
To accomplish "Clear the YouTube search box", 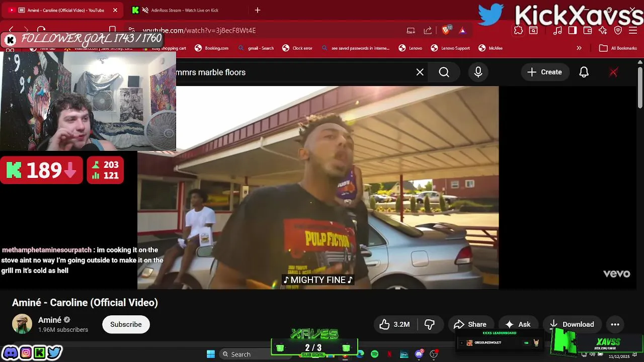I will [x=420, y=72].
